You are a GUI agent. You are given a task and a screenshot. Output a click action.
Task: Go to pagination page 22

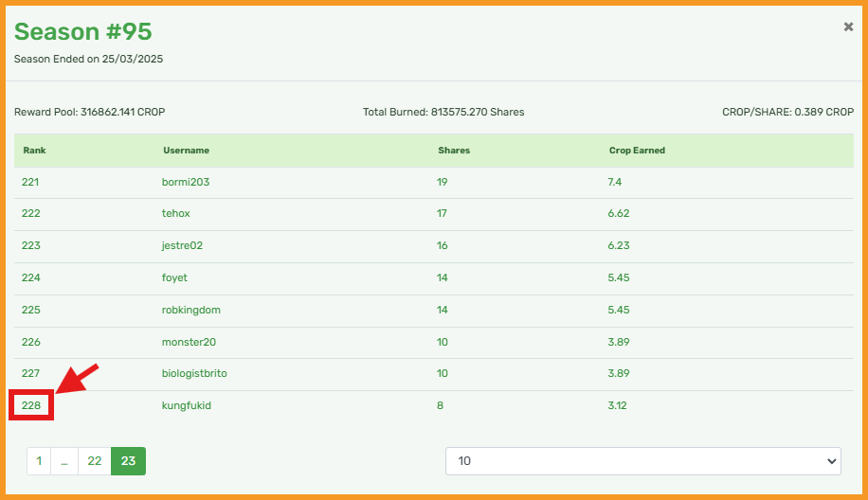click(95, 461)
